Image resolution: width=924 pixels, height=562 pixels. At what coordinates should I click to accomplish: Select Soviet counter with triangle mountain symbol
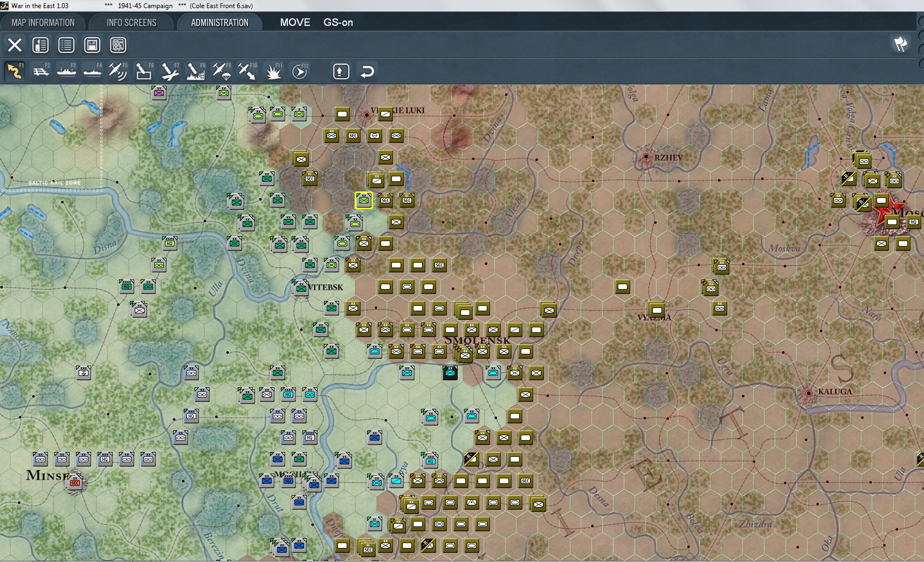tap(472, 502)
